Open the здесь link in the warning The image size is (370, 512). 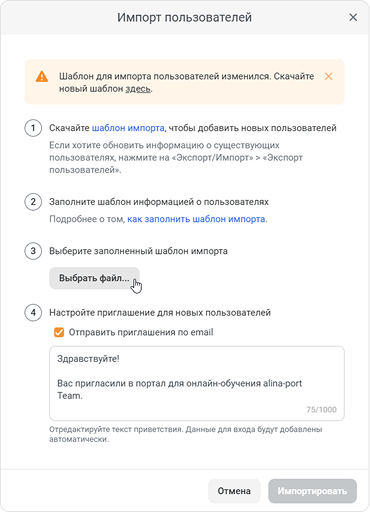pyautogui.click(x=138, y=89)
